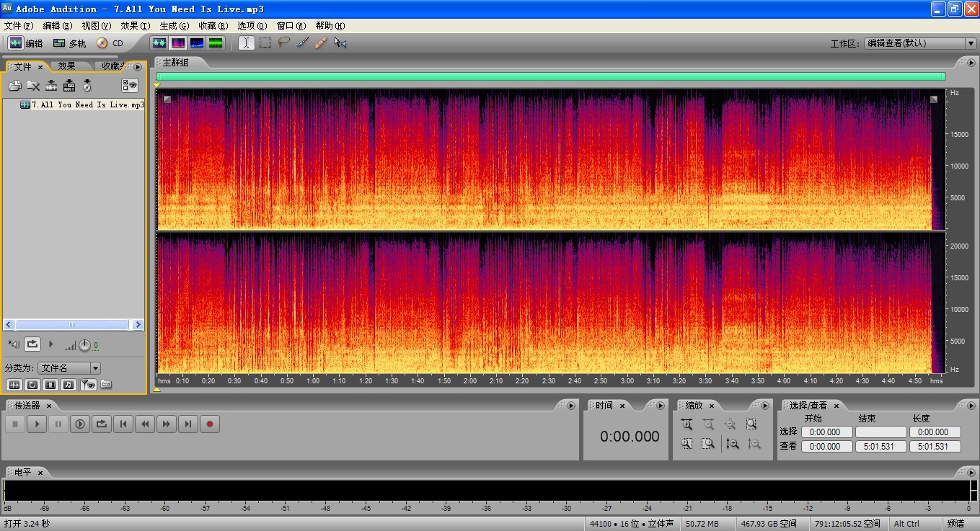
Task: Click the rewind transport button
Action: coord(145,424)
